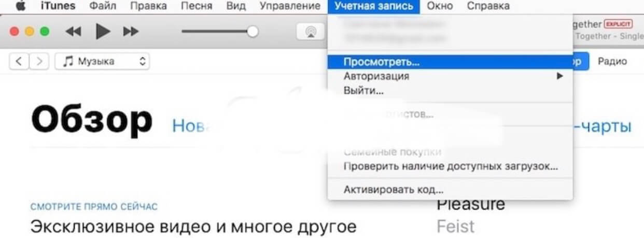Go back with the left chevron
Viewport: 644px width, 238px height.
point(19,61)
